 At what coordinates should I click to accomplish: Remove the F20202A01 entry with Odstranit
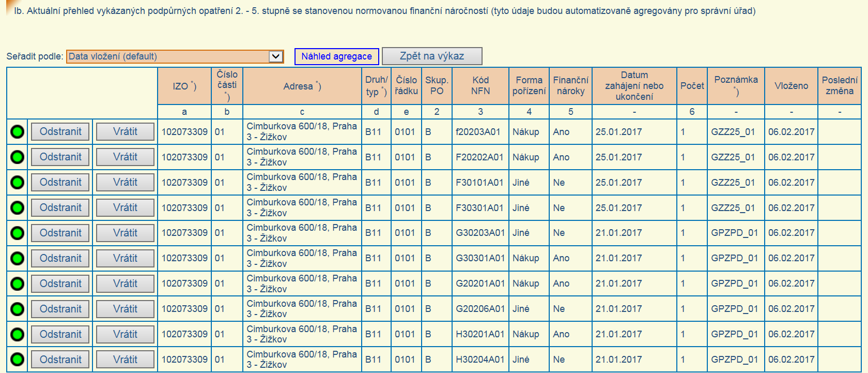tap(60, 157)
